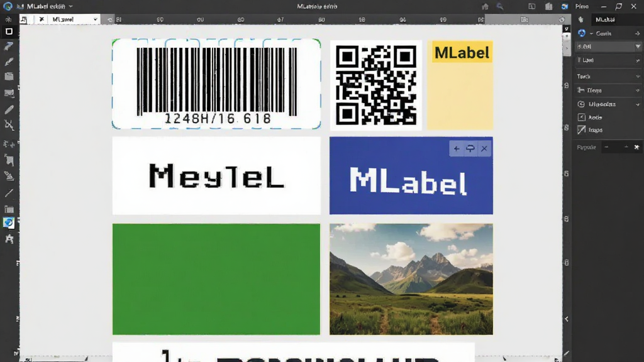The height and width of the screenshot is (362, 644).
Task: Select the mountain landscape photo on the canvas
Action: [411, 279]
